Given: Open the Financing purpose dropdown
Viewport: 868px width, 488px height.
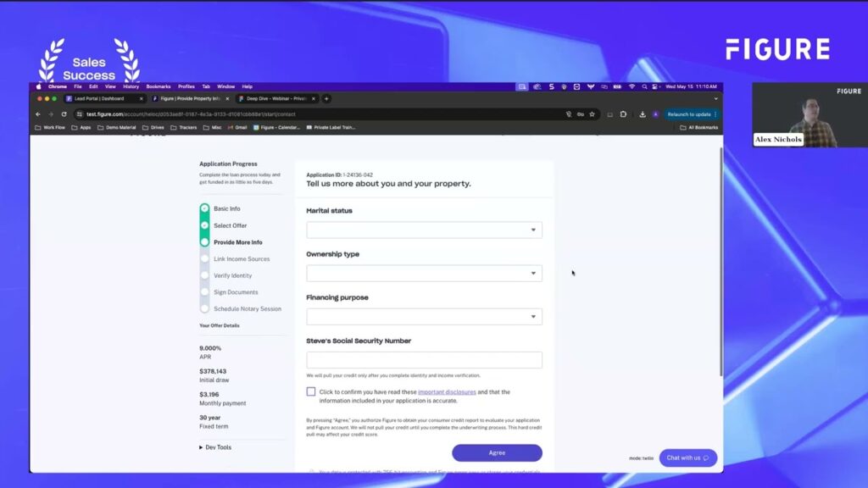Looking at the screenshot, I should click(424, 317).
